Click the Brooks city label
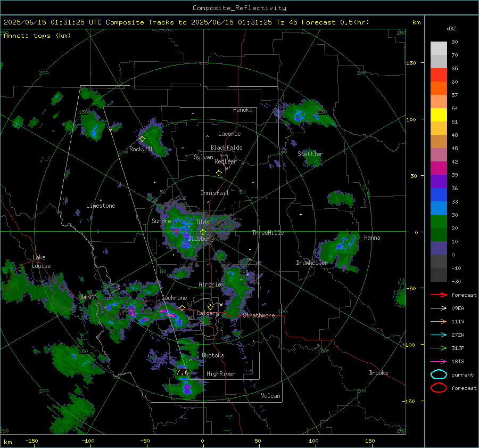 click(x=378, y=373)
